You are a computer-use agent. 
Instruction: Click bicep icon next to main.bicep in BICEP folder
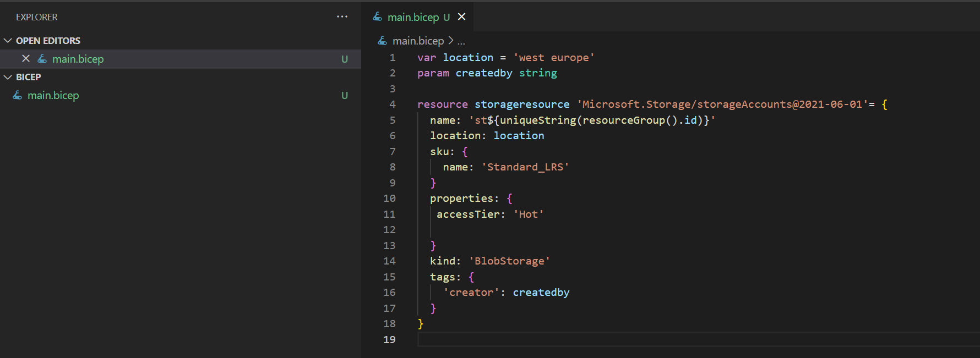(18, 95)
